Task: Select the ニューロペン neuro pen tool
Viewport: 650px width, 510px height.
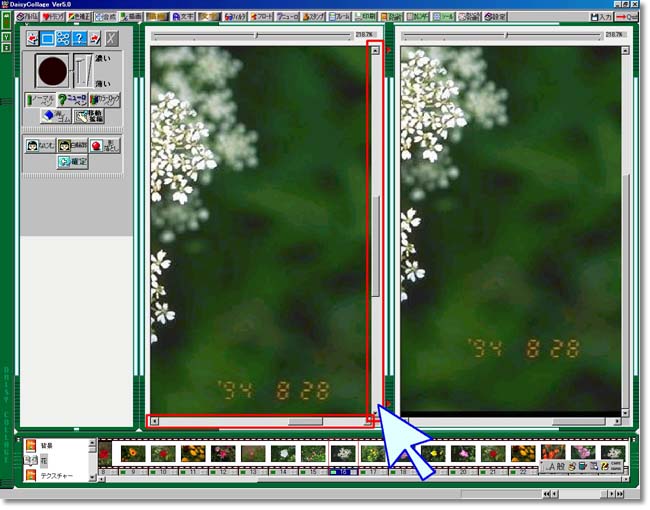Action: click(72, 99)
